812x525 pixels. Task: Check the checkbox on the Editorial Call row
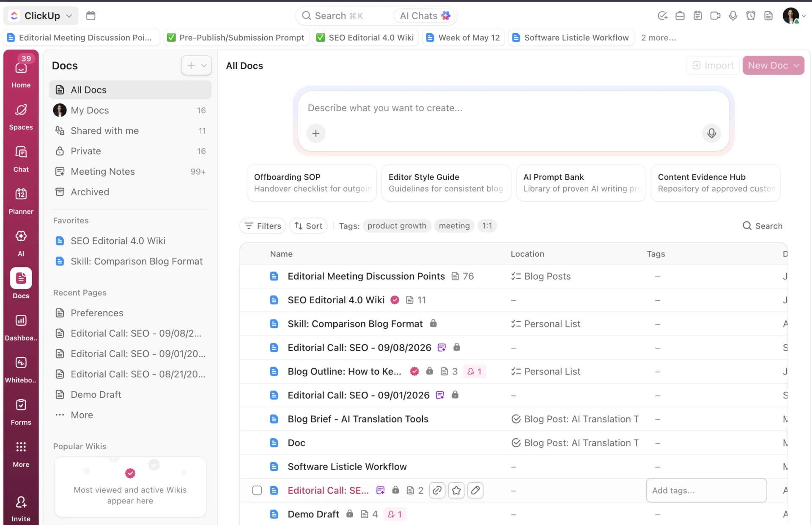coord(257,490)
